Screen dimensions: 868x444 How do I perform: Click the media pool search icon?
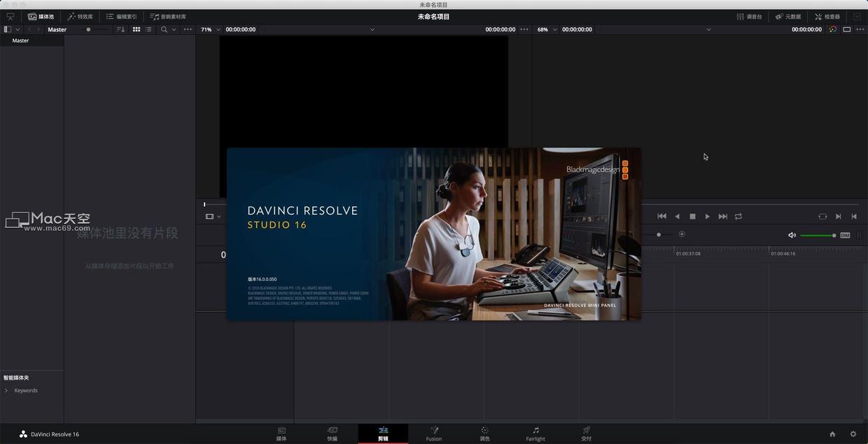(x=164, y=29)
